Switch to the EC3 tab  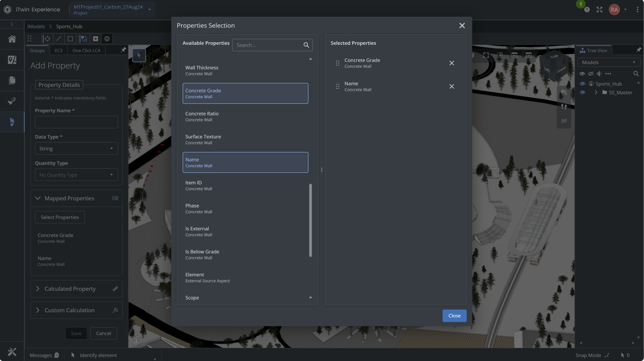58,50
